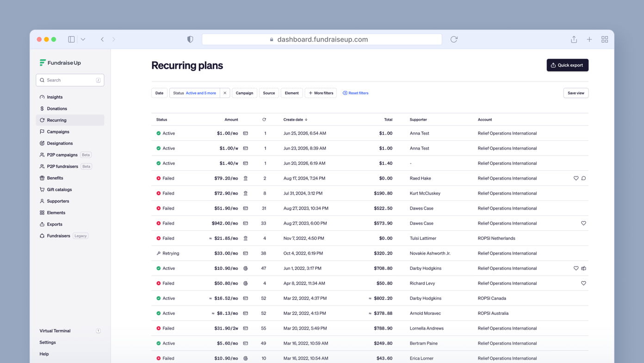Screen dimensions: 644x363
Task: Click account ROPSI Canada
Action: pyautogui.click(x=492, y=298)
